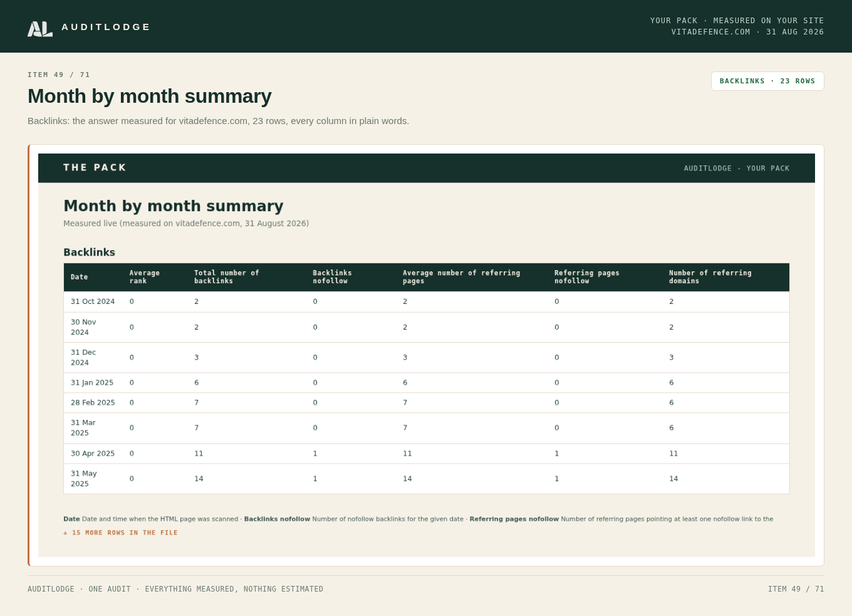Click footer ITEM 49 / 71 label
This screenshot has height=616, width=852.
coord(796,589)
